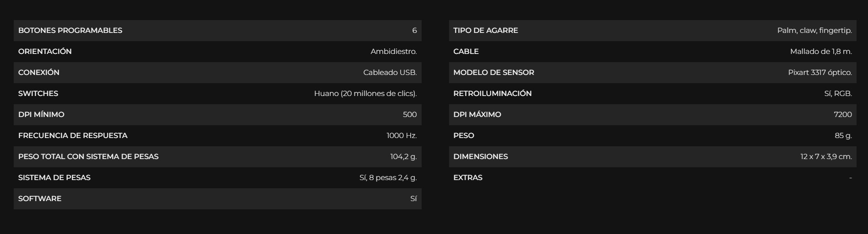Click the Huano 20 millones de clics text
The height and width of the screenshot is (234, 868).
click(365, 94)
